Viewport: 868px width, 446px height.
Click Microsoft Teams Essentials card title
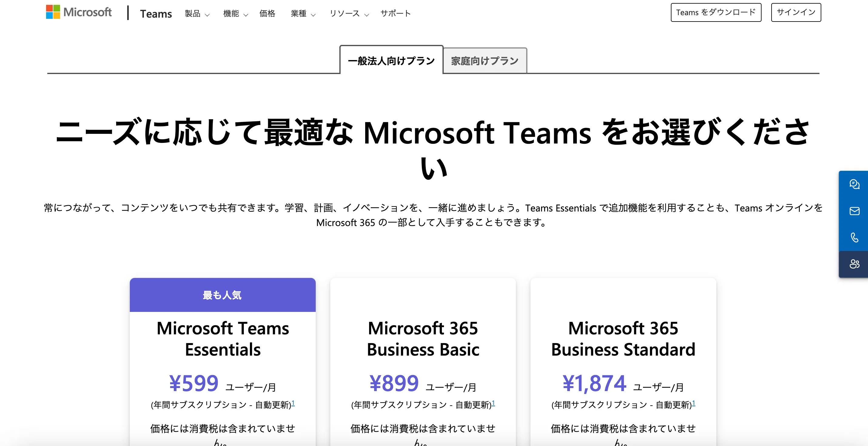click(223, 339)
